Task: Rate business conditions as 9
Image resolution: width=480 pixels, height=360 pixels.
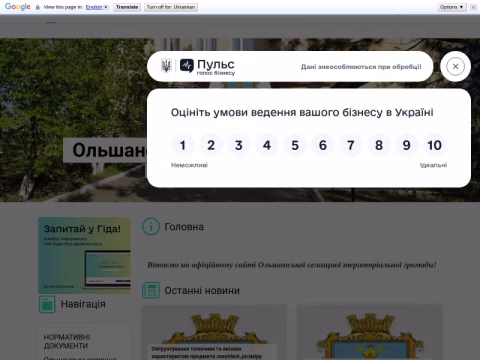Action: pos(407,145)
